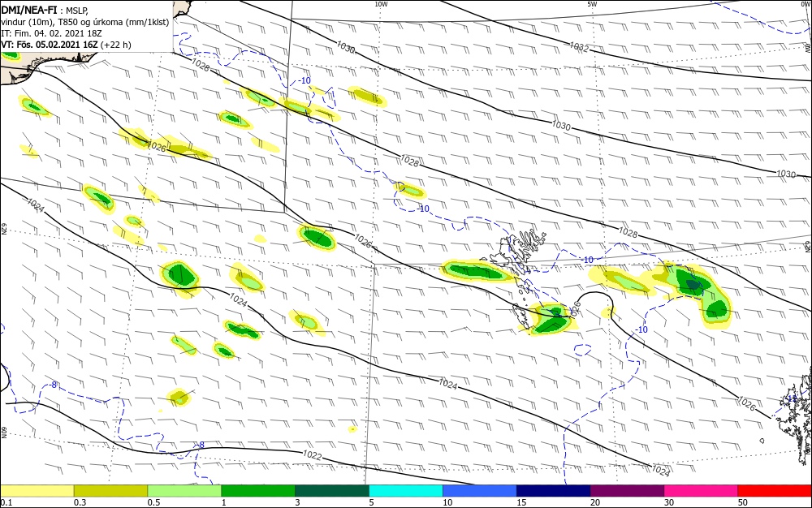Click the 'vindur (10m), T850 og úrkoma' line

tap(85, 22)
